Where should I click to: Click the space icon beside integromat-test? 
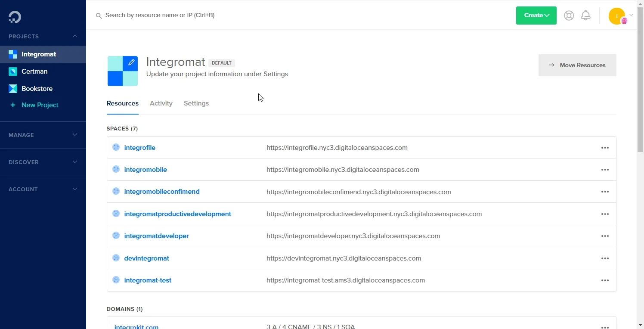pos(116,280)
